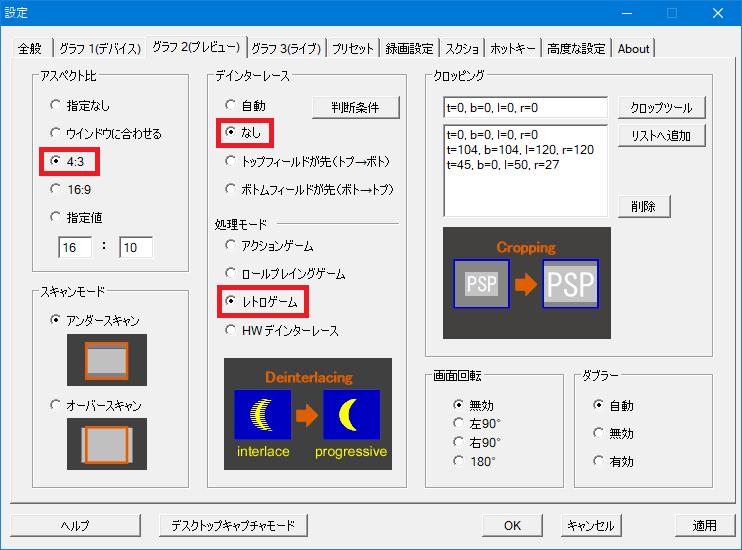The height and width of the screenshot is (550, 742).
Task: Choose ロールプレイングゲーム processing mode
Action: 285,274
